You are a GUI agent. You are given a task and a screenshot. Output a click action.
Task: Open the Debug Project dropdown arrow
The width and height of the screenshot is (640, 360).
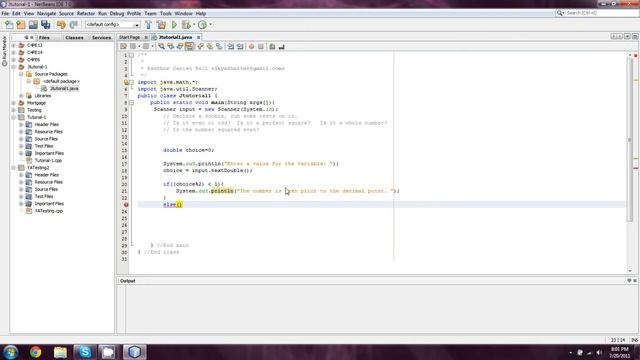(x=194, y=25)
